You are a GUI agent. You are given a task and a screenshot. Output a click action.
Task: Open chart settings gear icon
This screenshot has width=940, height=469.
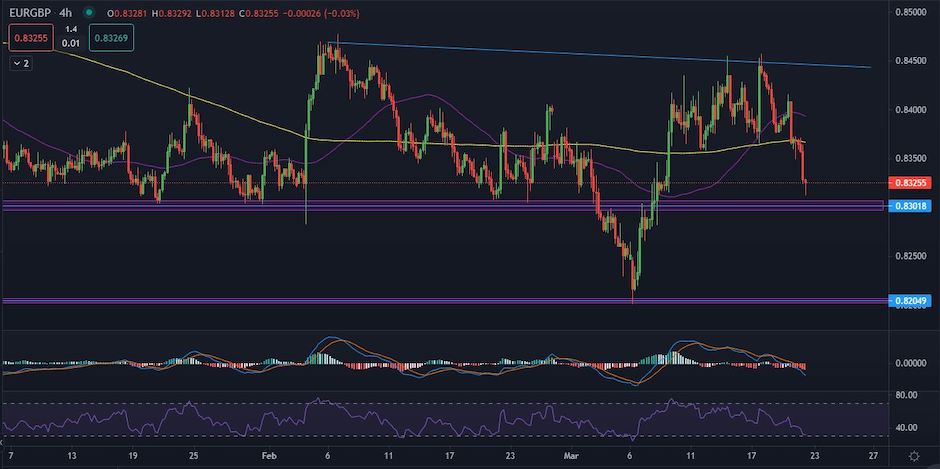click(914, 456)
